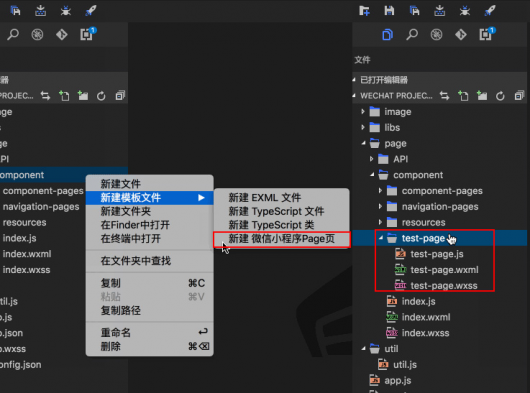The width and height of the screenshot is (530, 393).
Task: Select 新建 微信小程序Page页 in the submenu
Action: click(281, 239)
